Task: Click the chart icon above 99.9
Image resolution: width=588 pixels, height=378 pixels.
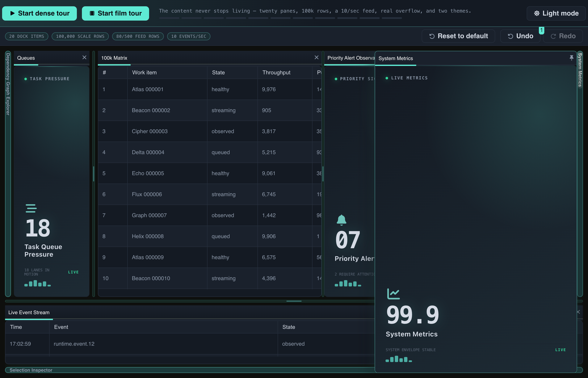Action: pos(393,294)
